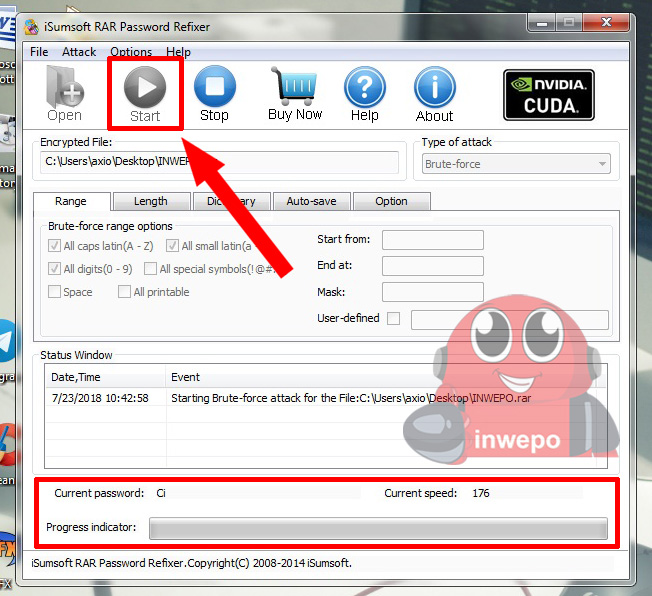Click the Open file toolbar icon
Screen dimensions: 652x596
pos(64,94)
